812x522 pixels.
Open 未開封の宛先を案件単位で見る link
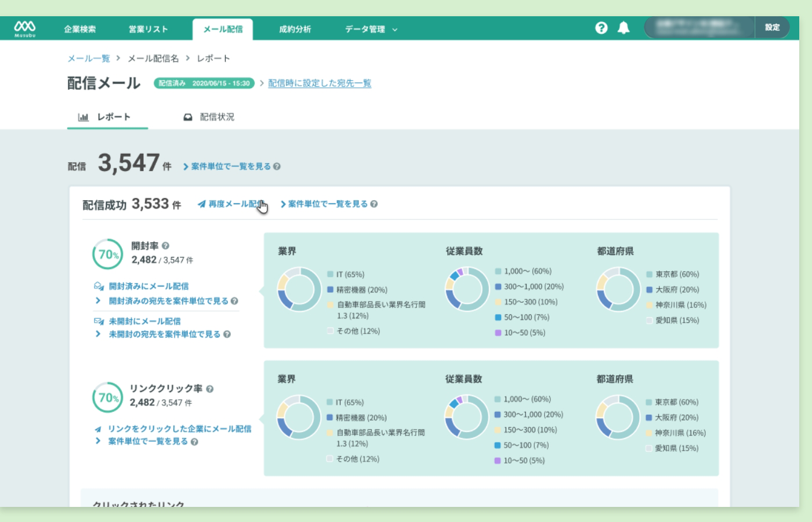(165, 334)
